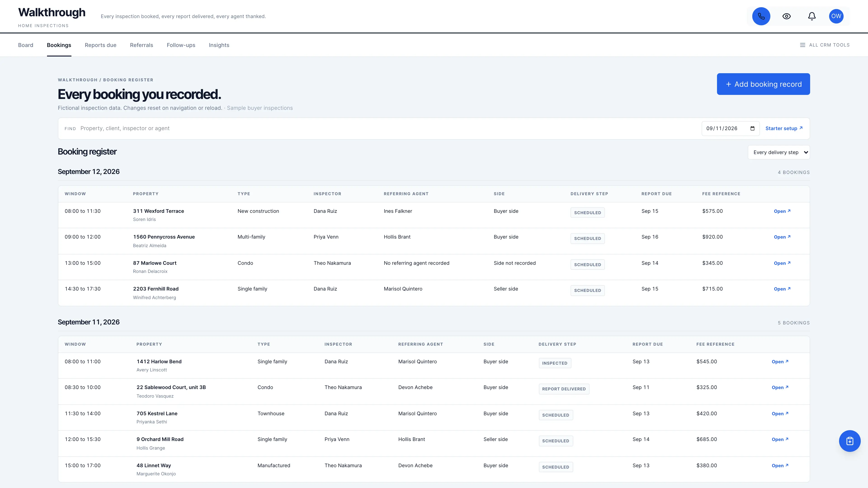The height and width of the screenshot is (488, 868).
Task: Open the 22 Sablewood Court booking
Action: (780, 388)
